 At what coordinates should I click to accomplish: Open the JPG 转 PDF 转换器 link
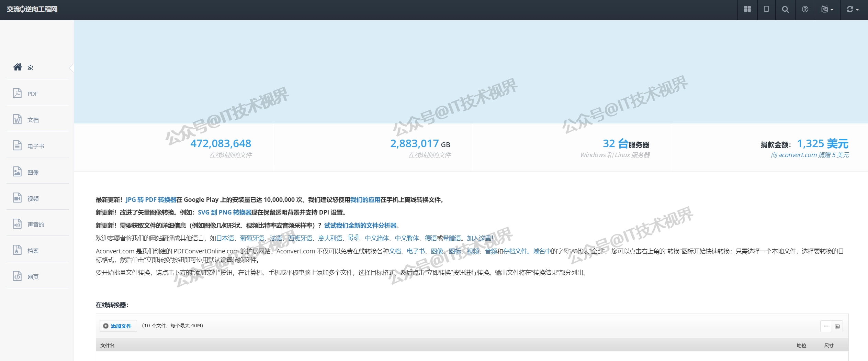tap(151, 200)
